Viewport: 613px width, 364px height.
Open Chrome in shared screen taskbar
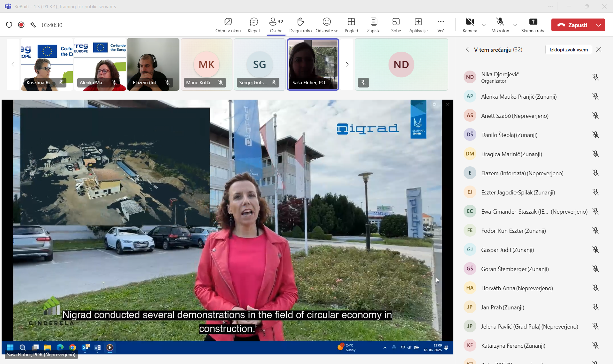(x=73, y=347)
